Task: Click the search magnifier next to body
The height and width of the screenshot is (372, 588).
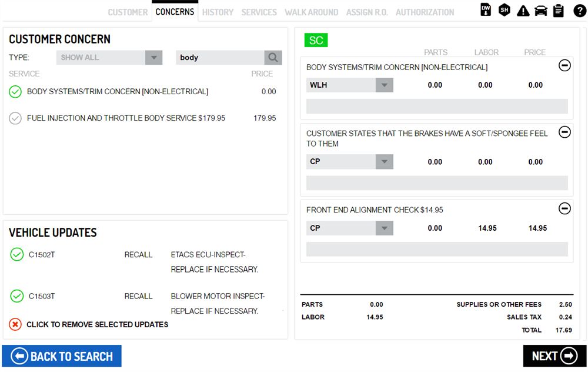Action: coord(273,57)
